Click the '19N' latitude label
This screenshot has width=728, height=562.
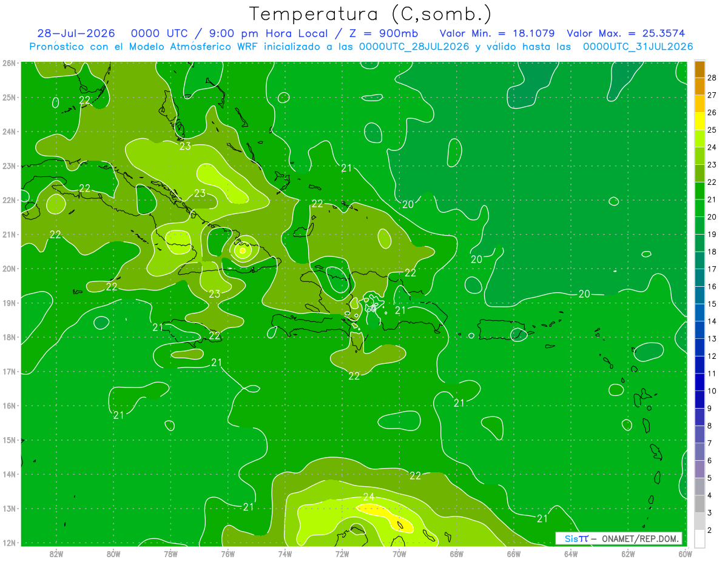(x=8, y=303)
